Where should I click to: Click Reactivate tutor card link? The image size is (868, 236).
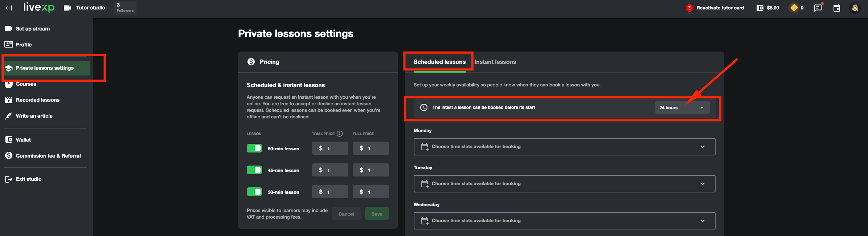coord(720,8)
